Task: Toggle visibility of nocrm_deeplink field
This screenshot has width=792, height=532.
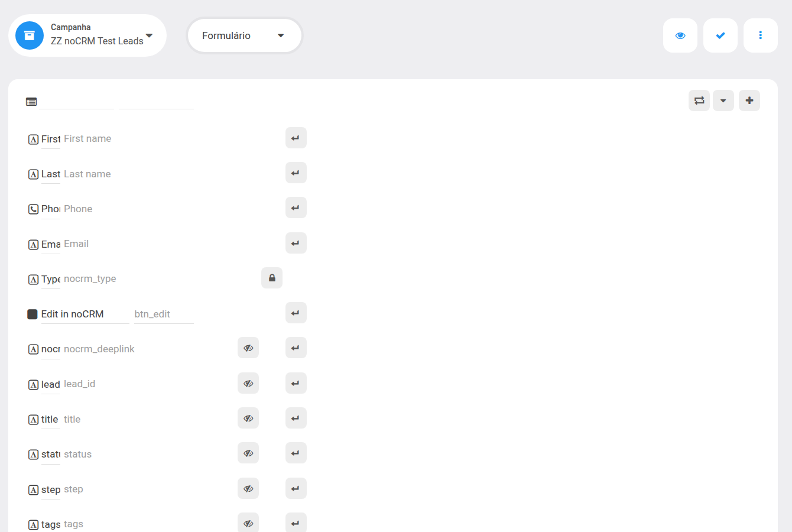Action: [x=248, y=348]
